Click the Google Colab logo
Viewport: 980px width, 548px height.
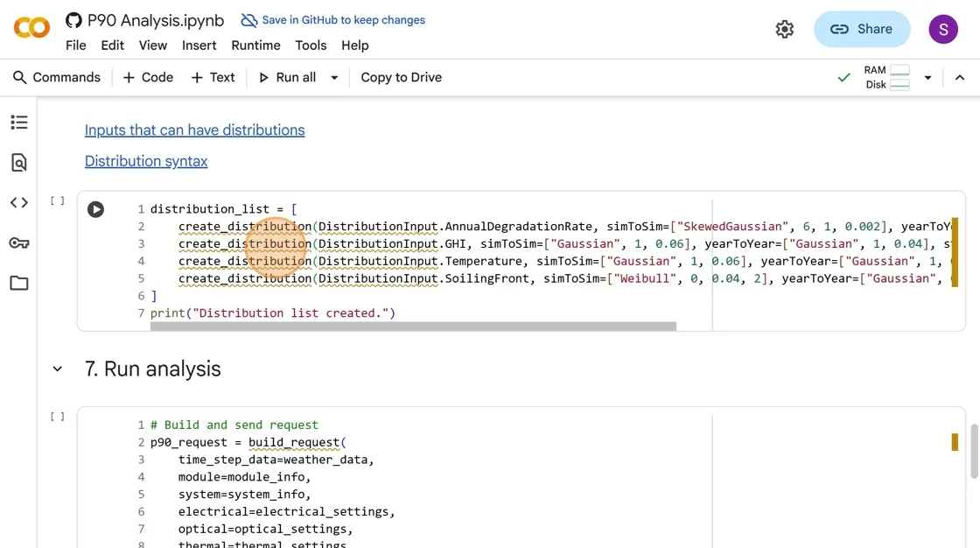coord(31,29)
